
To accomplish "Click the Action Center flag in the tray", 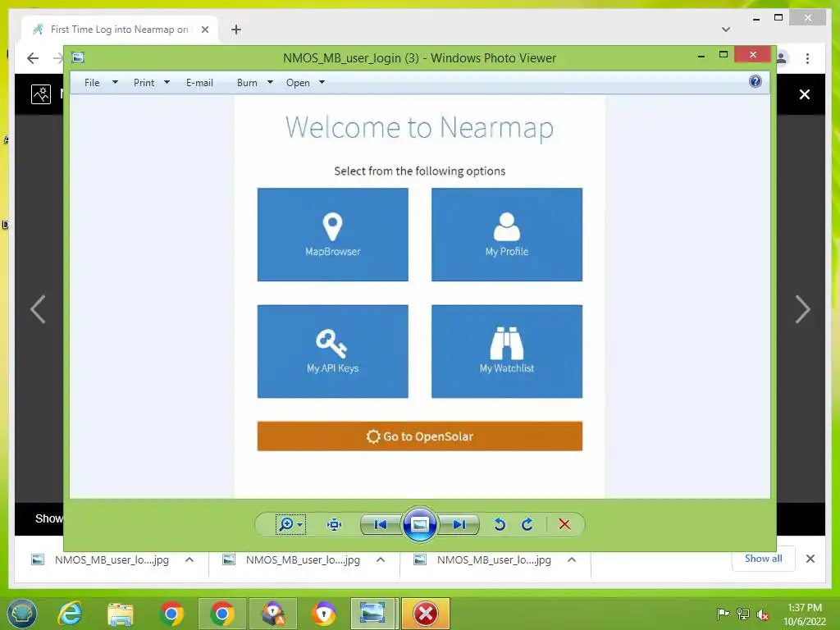I will click(723, 614).
